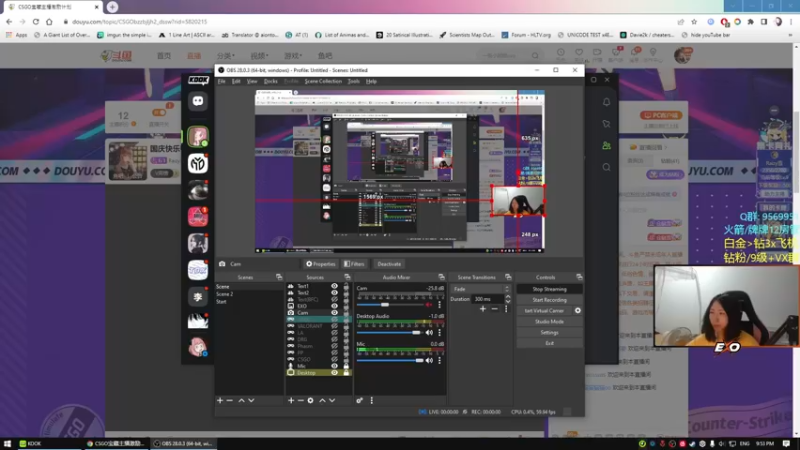Screen dimensions: 800x450
Task: Open the Yin-Yang logo server in KOOK sidebar
Action: (198, 164)
